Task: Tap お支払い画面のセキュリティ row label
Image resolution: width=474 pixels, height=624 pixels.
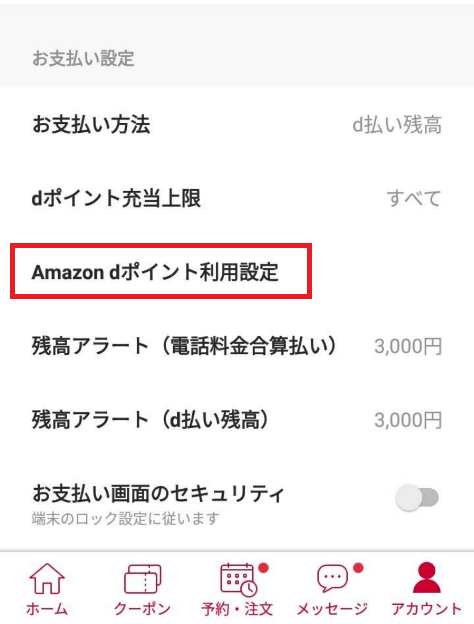Action: coord(158,493)
